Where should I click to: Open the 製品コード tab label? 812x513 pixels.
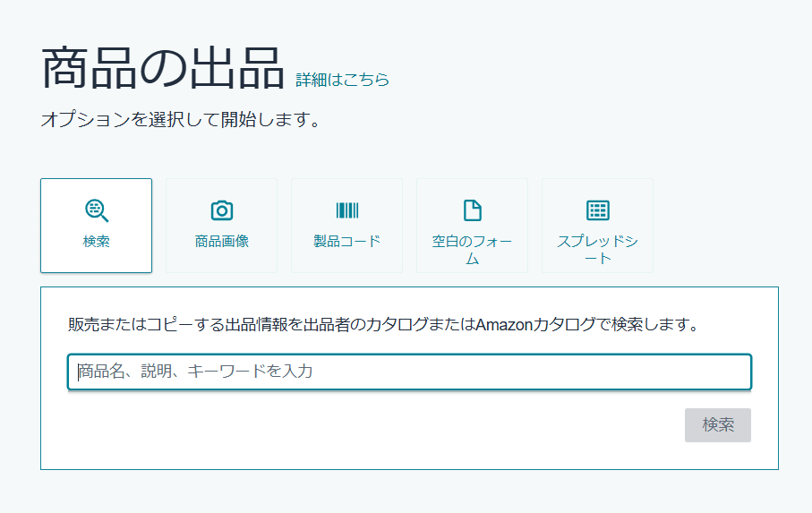(347, 241)
